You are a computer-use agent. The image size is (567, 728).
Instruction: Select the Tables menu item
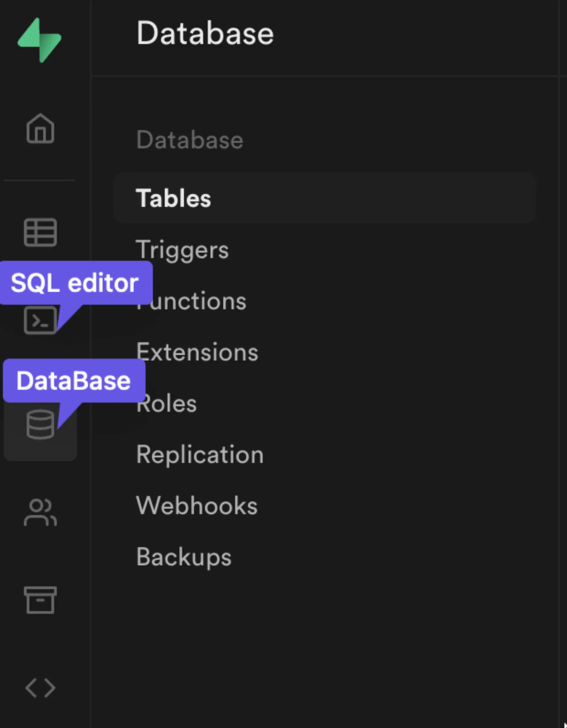coord(173,198)
